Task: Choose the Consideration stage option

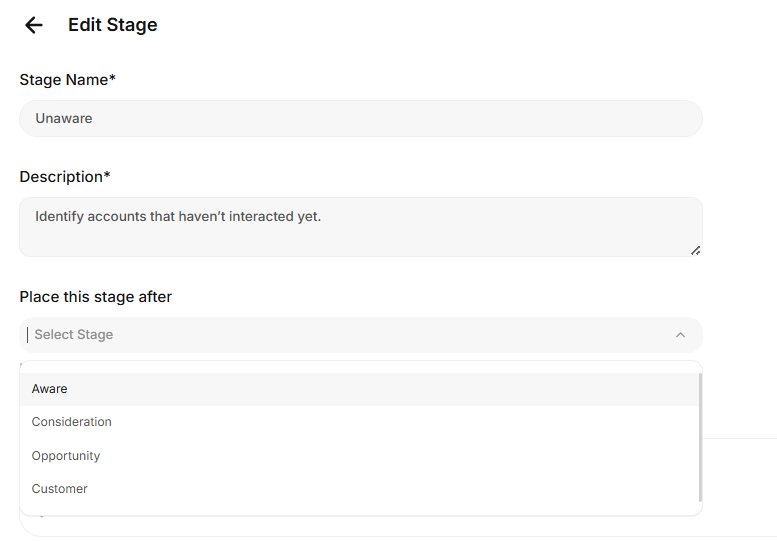Action: (x=72, y=422)
